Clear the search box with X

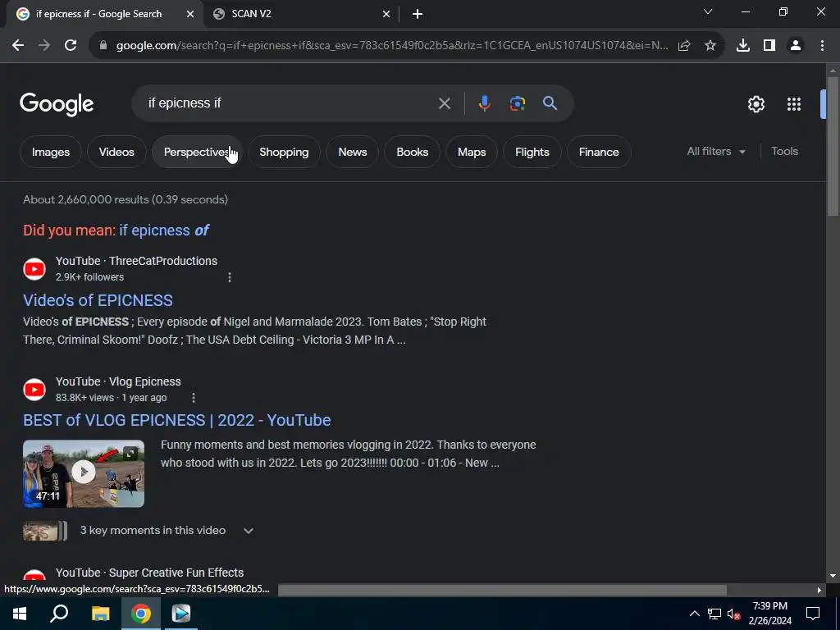tap(444, 103)
